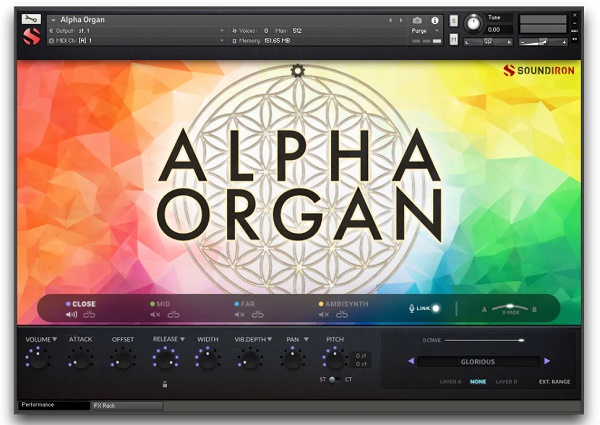Screen dimensions: 600x425
Task: Unmute the AMBISYNTH speaker icon
Action: pyautogui.click(x=324, y=314)
